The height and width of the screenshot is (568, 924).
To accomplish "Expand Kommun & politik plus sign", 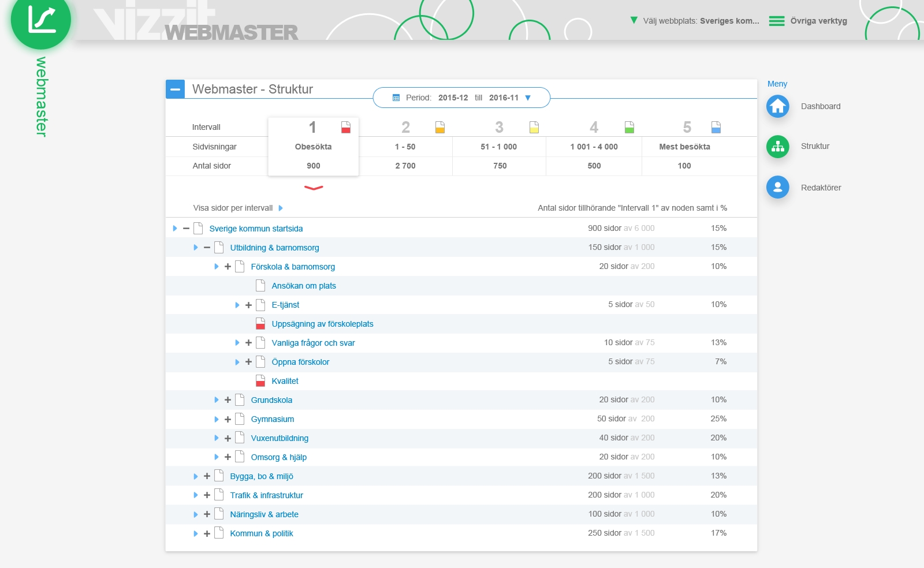I will (207, 533).
